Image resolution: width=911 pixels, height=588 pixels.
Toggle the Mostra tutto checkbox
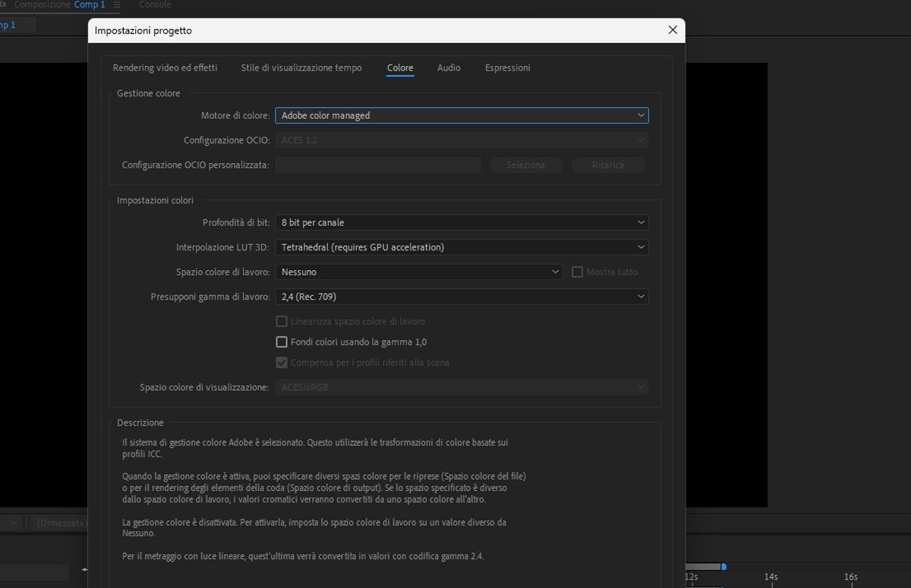[x=577, y=272]
